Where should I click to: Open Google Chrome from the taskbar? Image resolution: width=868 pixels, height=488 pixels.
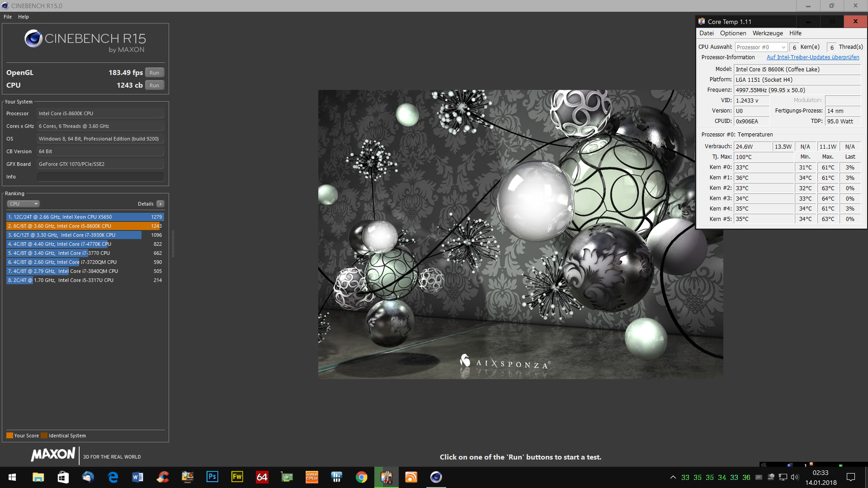(361, 477)
